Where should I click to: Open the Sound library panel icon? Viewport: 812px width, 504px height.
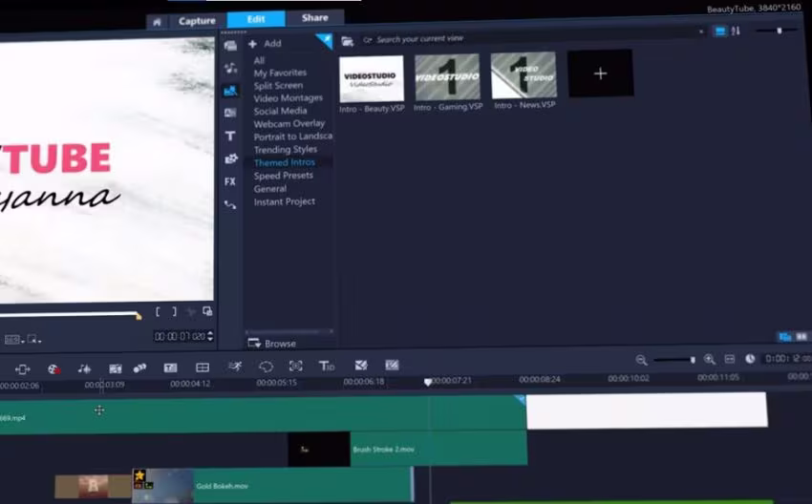(230, 68)
